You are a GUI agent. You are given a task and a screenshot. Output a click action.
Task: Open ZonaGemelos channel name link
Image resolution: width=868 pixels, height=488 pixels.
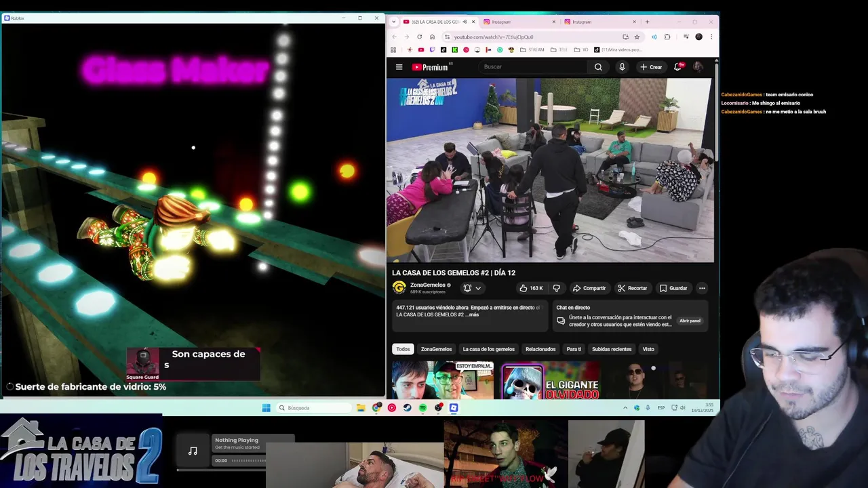point(428,285)
